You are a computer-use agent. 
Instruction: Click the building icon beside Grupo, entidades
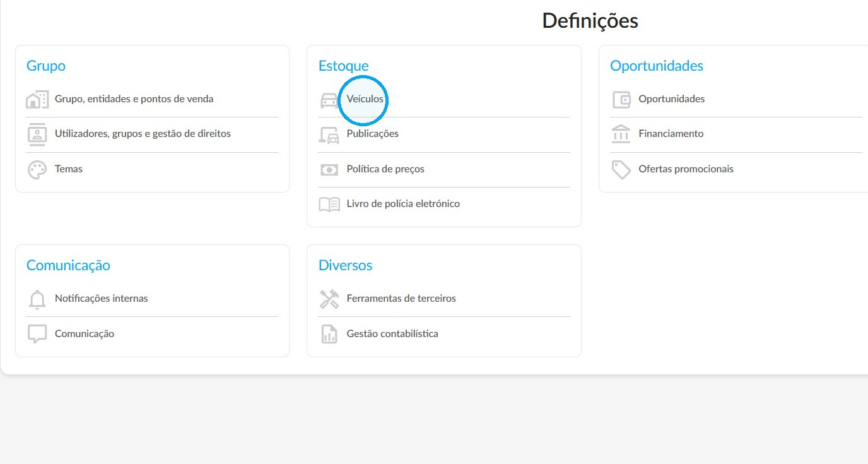point(37,100)
